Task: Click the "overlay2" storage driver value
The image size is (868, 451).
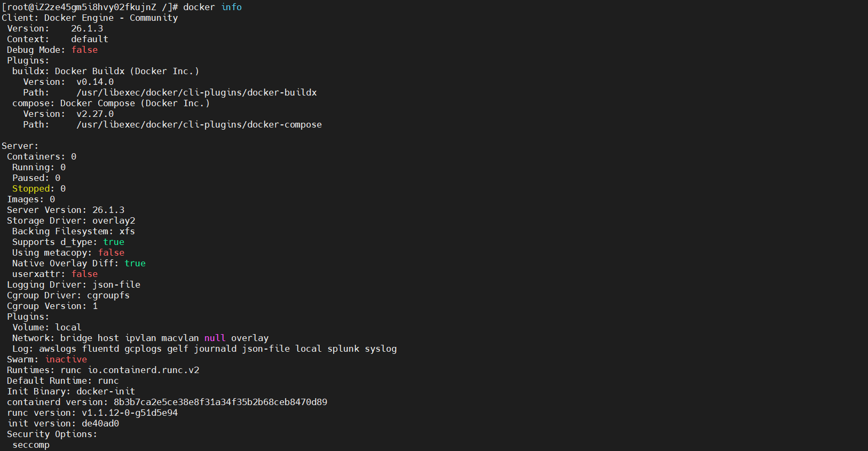Action: pos(114,220)
